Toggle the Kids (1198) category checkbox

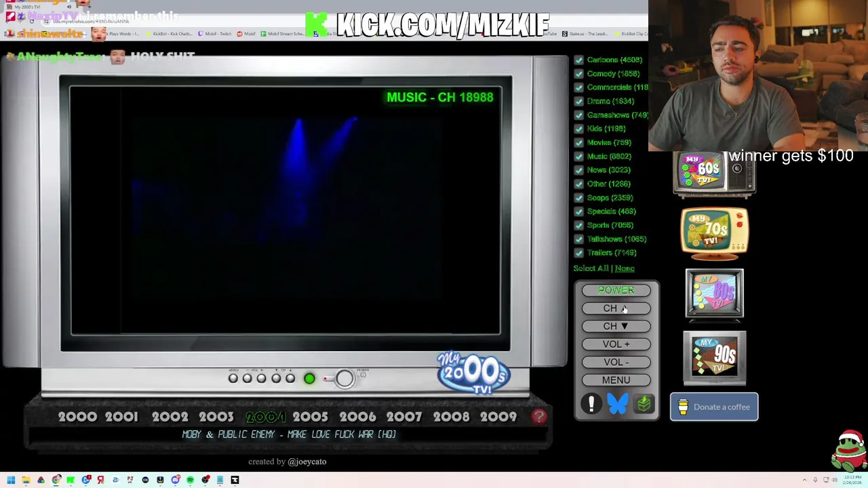[x=578, y=128]
